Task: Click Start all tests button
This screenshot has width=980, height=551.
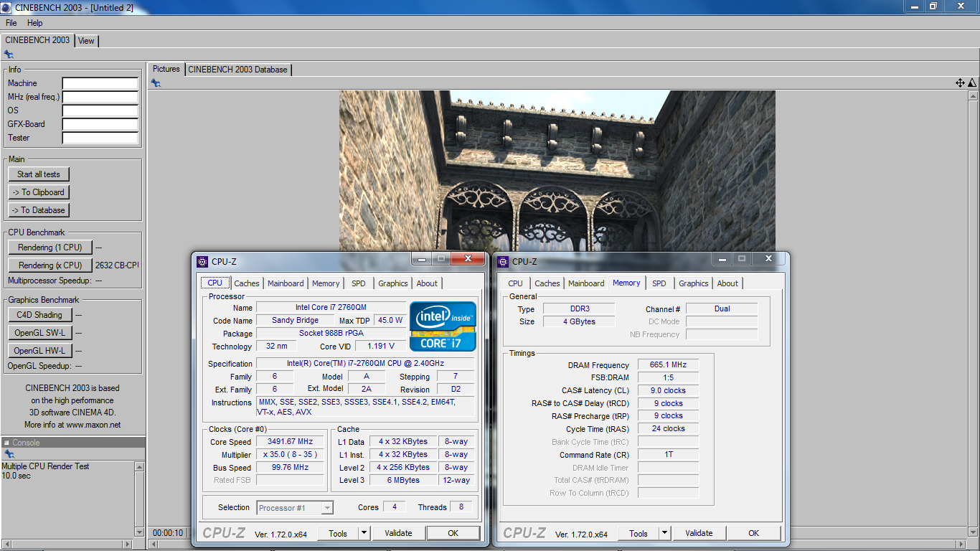Action: [39, 174]
